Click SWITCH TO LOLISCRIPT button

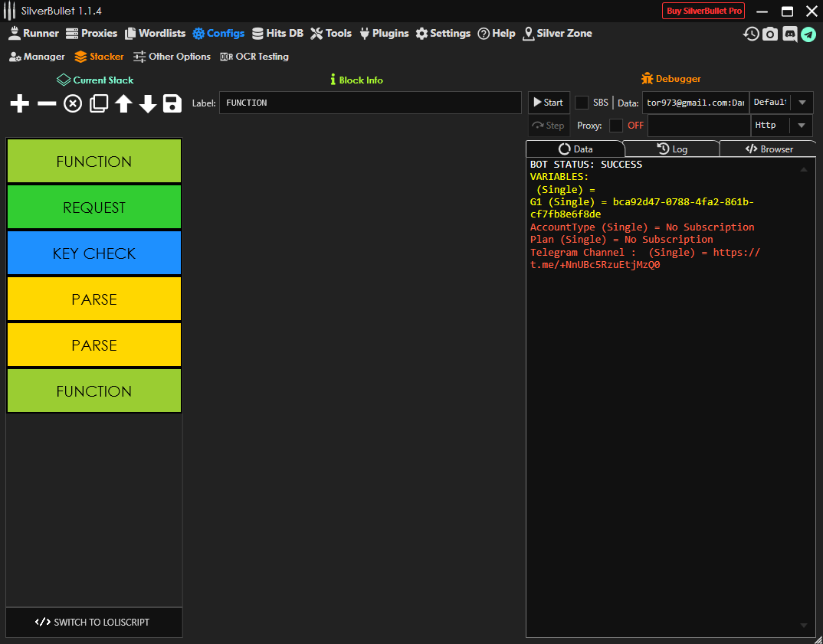click(94, 623)
